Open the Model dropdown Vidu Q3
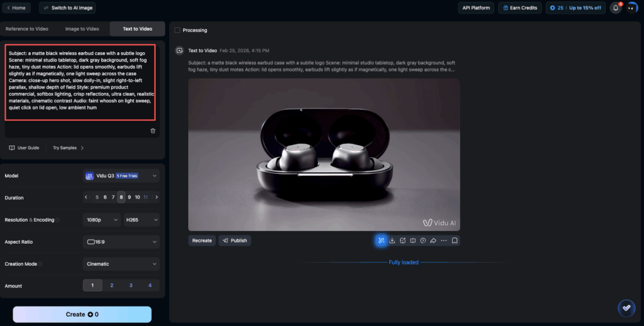This screenshot has width=644, height=326. (121, 176)
